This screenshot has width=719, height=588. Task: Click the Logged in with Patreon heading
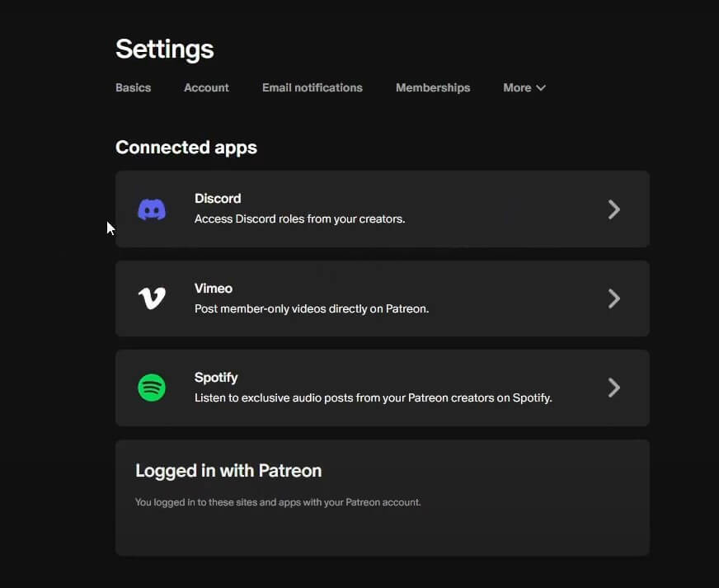coord(228,471)
